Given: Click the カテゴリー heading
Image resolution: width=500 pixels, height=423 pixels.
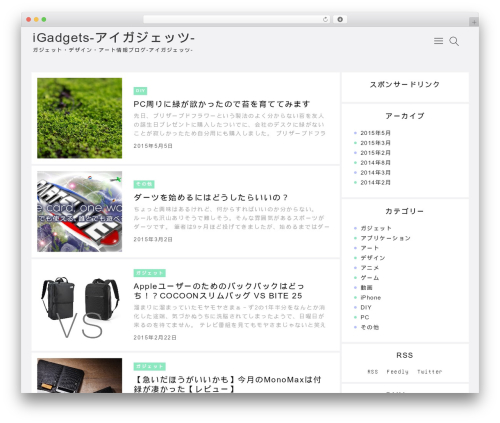Looking at the screenshot, I should (405, 211).
